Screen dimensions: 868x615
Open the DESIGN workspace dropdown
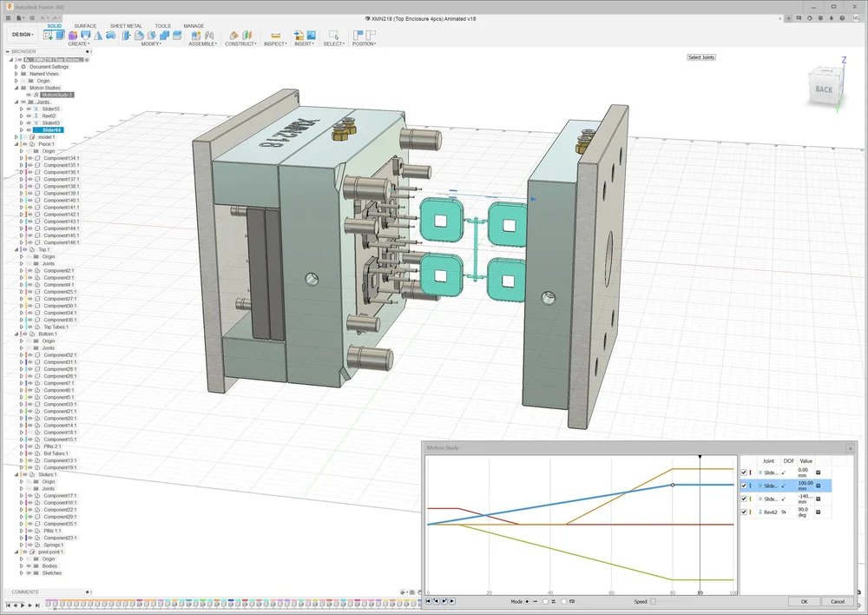click(22, 35)
